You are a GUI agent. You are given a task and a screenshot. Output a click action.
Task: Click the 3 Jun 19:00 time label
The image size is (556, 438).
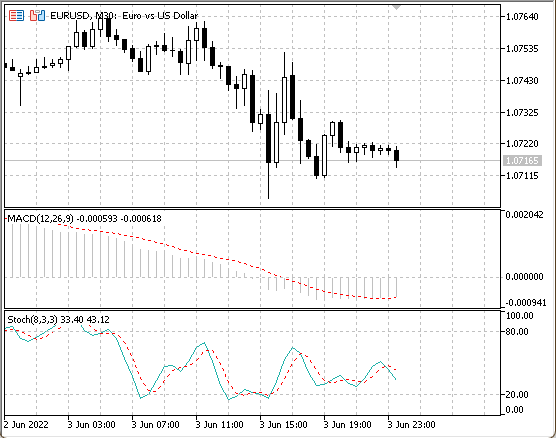point(348,425)
